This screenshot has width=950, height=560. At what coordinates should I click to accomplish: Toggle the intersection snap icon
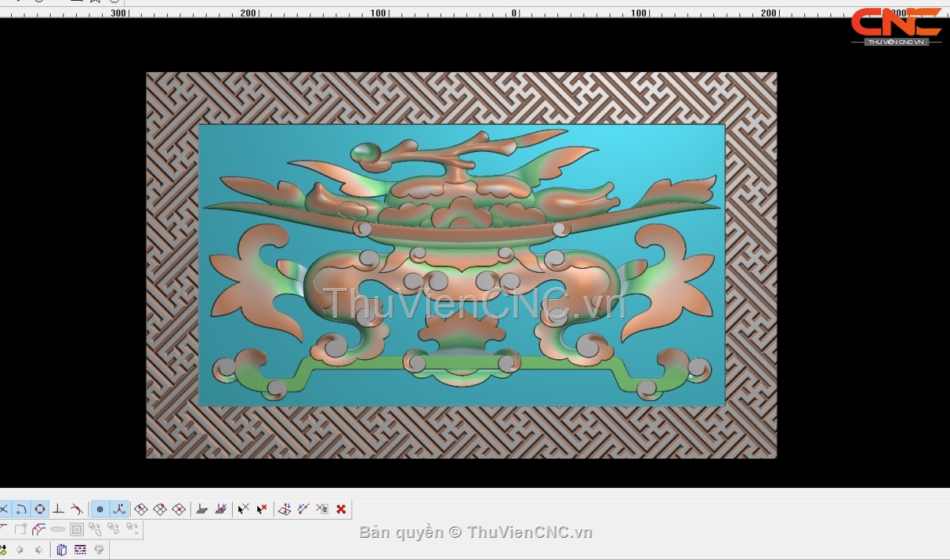pyautogui.click(x=4, y=509)
